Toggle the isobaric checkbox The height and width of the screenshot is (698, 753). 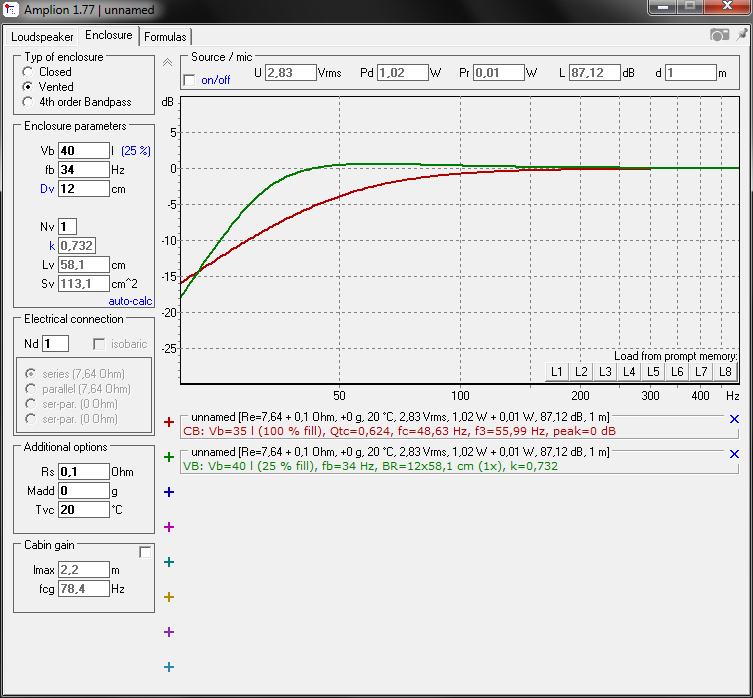[x=99, y=344]
